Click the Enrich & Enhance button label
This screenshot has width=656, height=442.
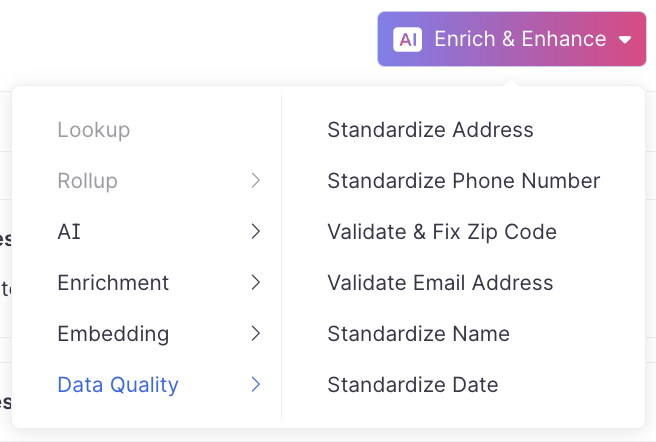tap(520, 39)
